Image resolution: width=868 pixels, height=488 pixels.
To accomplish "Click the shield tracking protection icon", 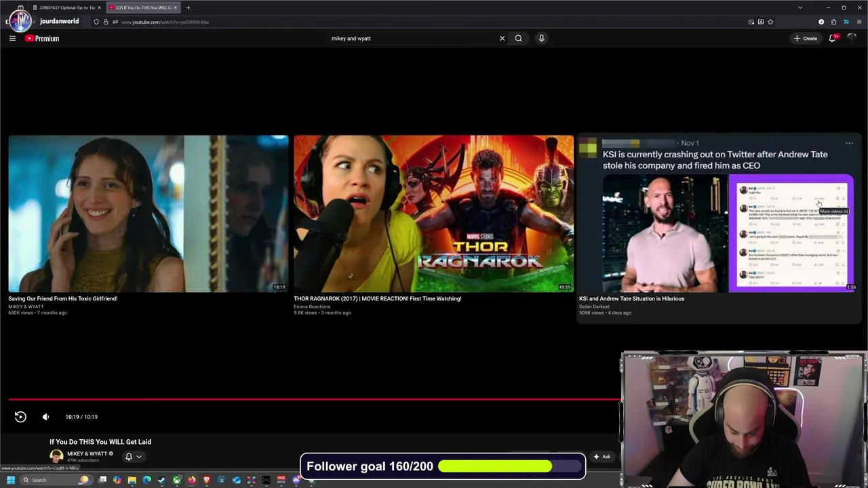I will click(x=96, y=22).
